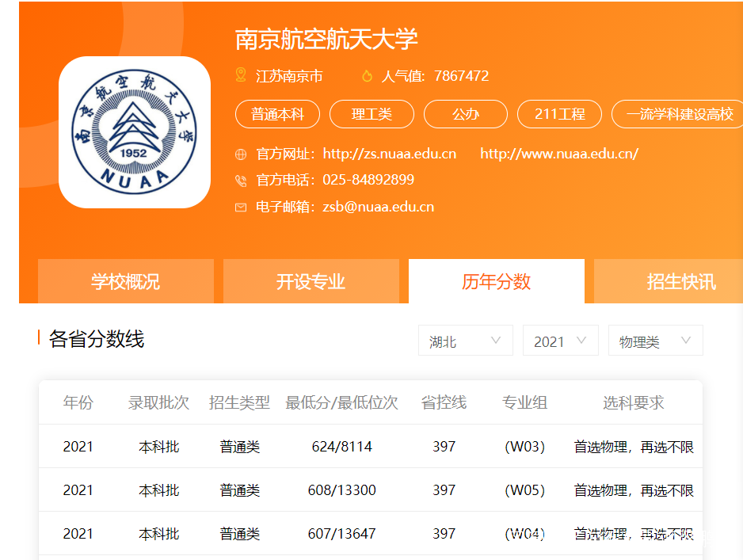
Task: Click 本科批 in the W03 row
Action: pos(158,447)
